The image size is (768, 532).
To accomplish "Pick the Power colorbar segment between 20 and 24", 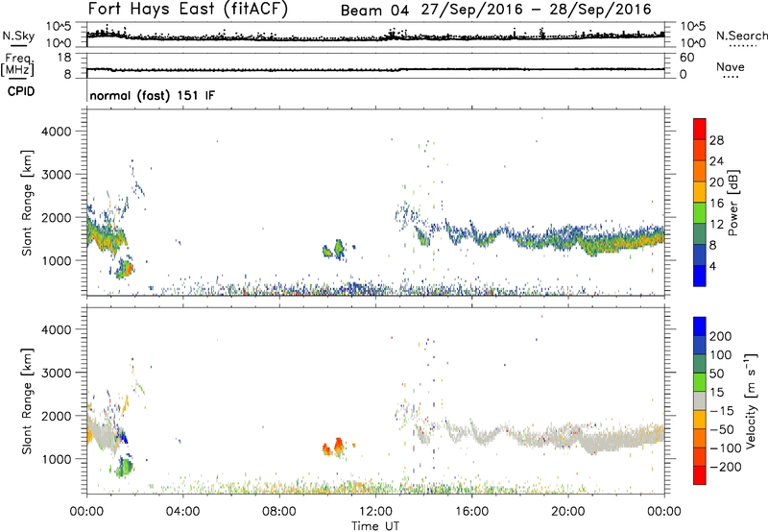I will tap(700, 171).
